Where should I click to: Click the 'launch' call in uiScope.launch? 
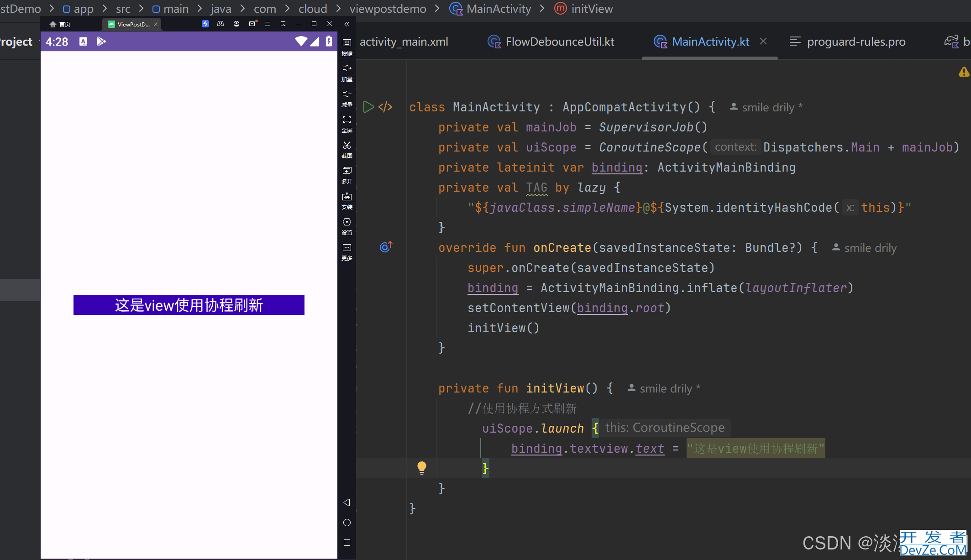pos(562,429)
